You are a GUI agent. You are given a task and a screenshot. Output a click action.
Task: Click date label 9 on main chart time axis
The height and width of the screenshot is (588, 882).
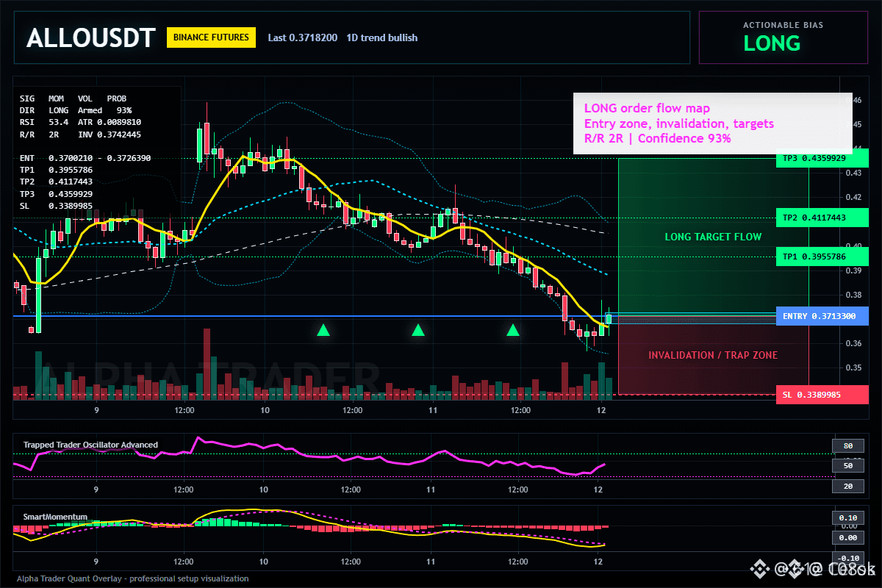point(96,411)
